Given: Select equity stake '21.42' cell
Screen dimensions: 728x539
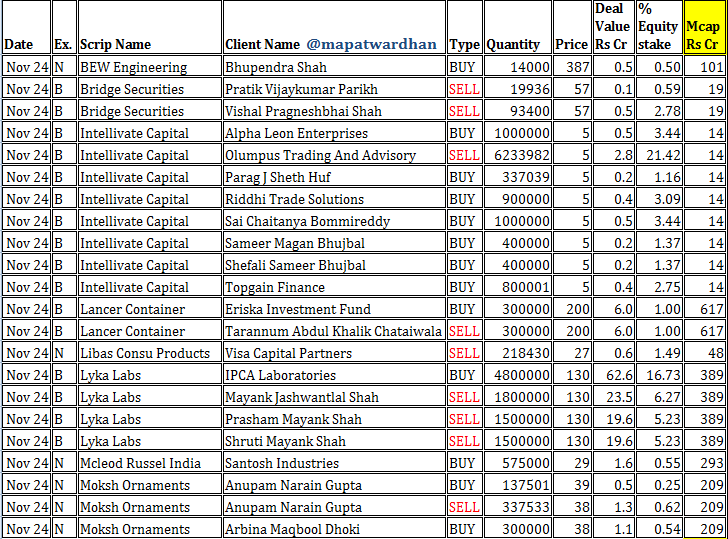Looking at the screenshot, I should pos(659,155).
